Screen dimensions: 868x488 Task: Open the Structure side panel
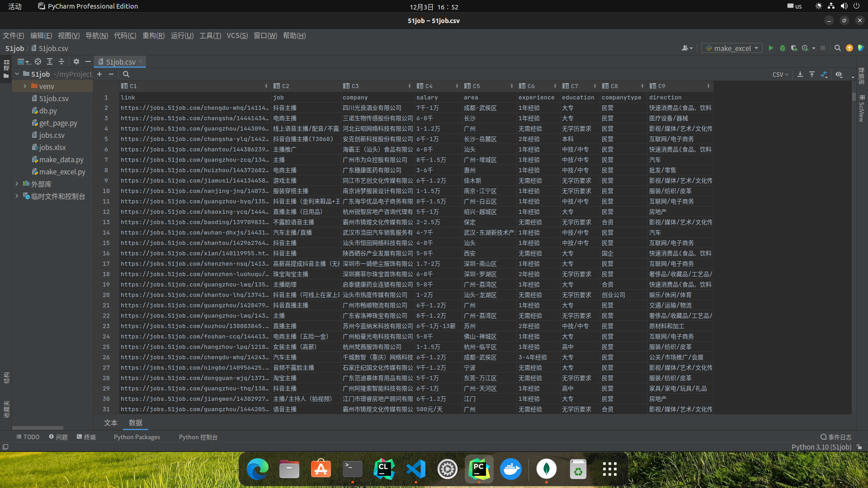click(x=6, y=378)
